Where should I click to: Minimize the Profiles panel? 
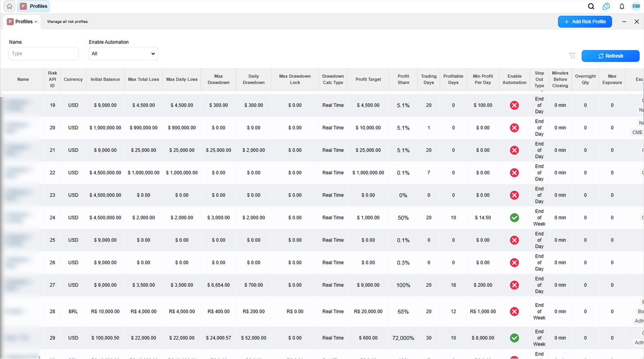624,22
